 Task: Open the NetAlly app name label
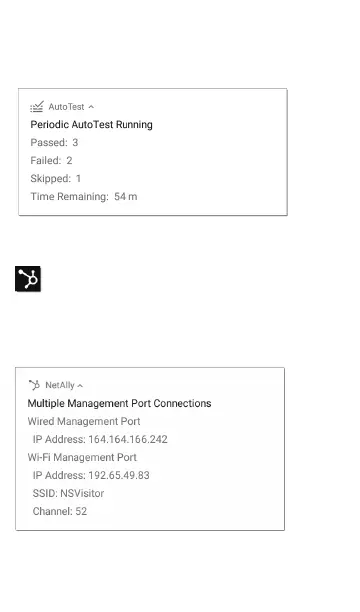point(60,385)
